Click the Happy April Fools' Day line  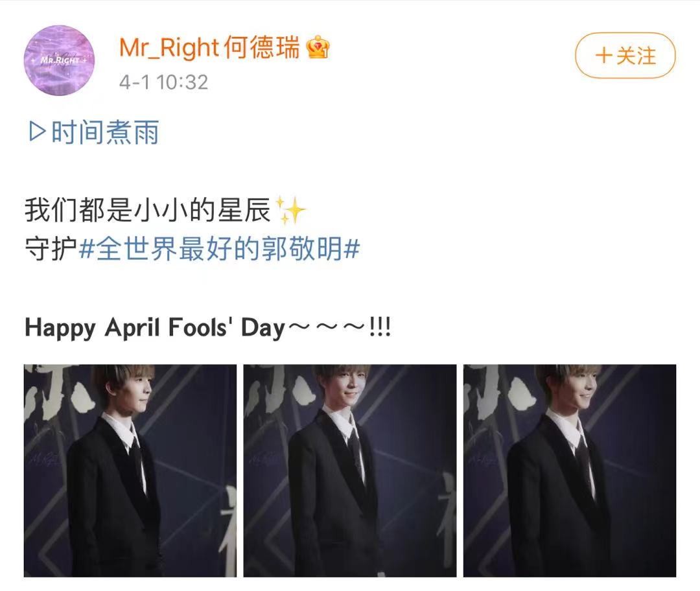pos(208,328)
